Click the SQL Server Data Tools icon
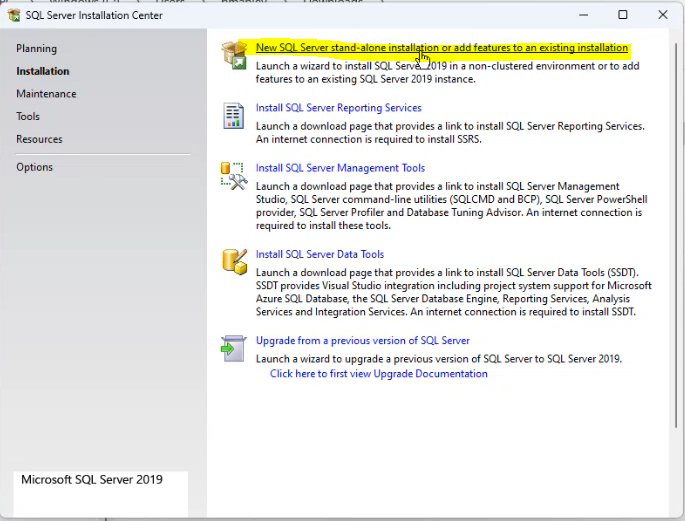This screenshot has width=685, height=521. (234, 262)
